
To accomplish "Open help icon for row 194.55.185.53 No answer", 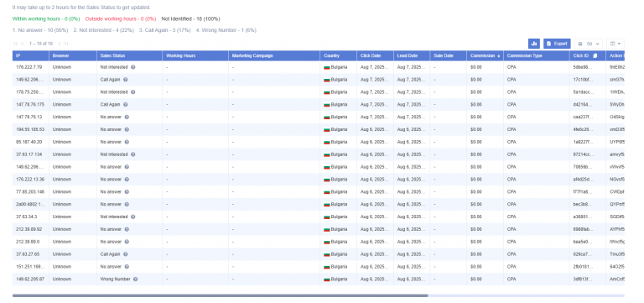I will pos(127,129).
